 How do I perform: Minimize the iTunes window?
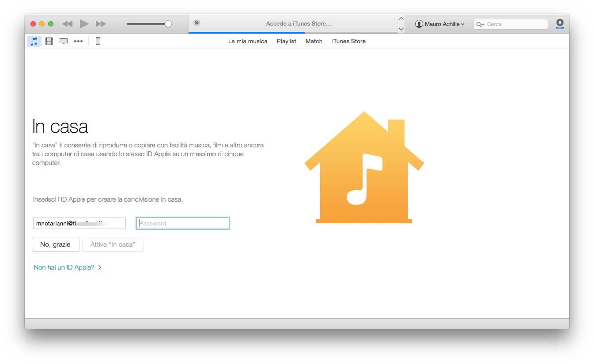[42, 24]
